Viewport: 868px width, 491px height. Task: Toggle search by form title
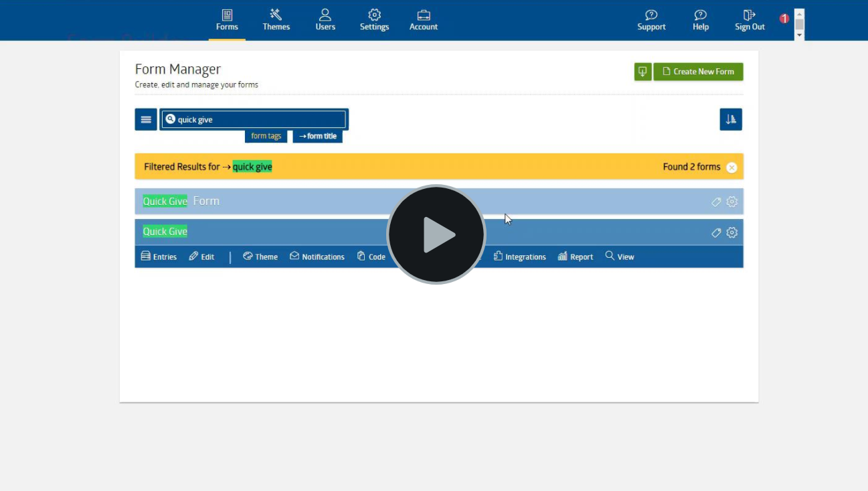[317, 136]
